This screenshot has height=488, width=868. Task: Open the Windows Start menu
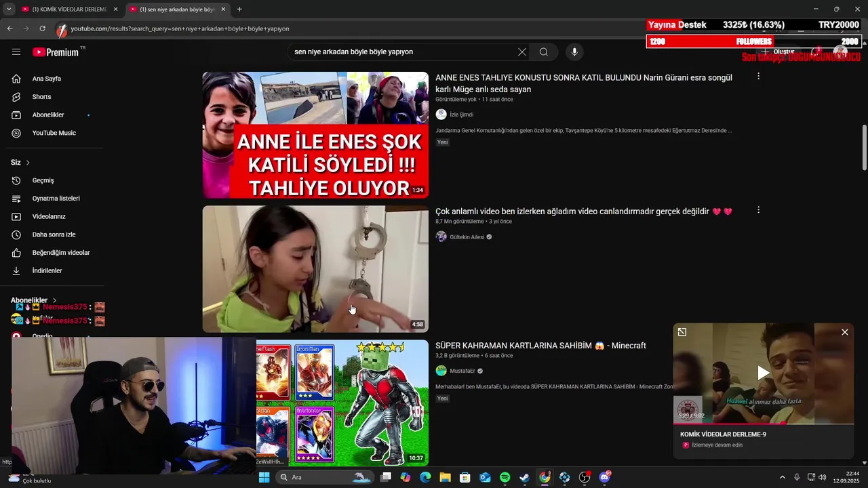coord(264,477)
